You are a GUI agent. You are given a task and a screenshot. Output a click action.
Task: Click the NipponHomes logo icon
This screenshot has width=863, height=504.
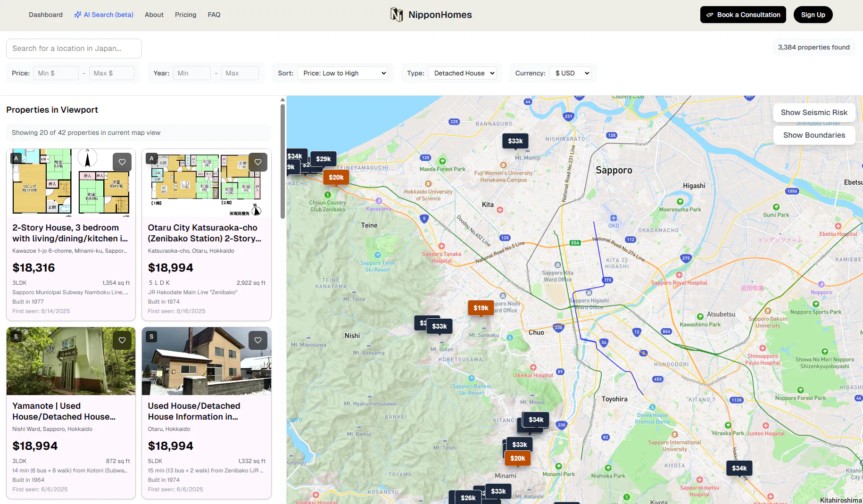point(397,15)
